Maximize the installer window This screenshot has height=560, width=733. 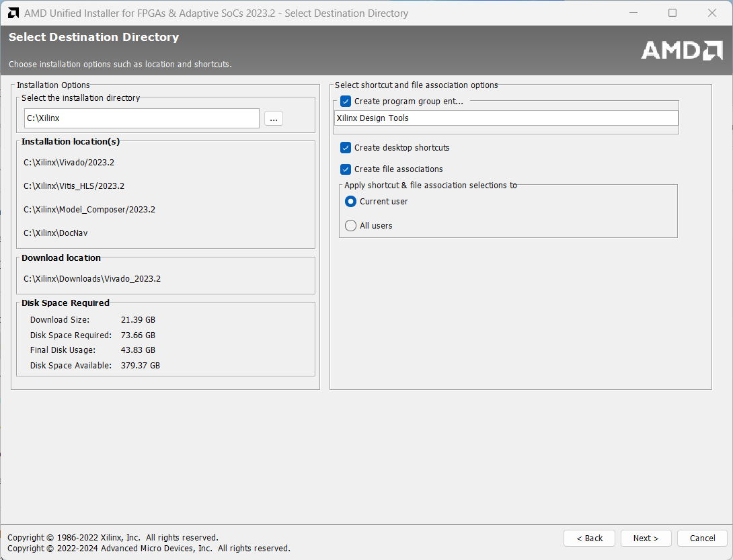[x=672, y=13]
